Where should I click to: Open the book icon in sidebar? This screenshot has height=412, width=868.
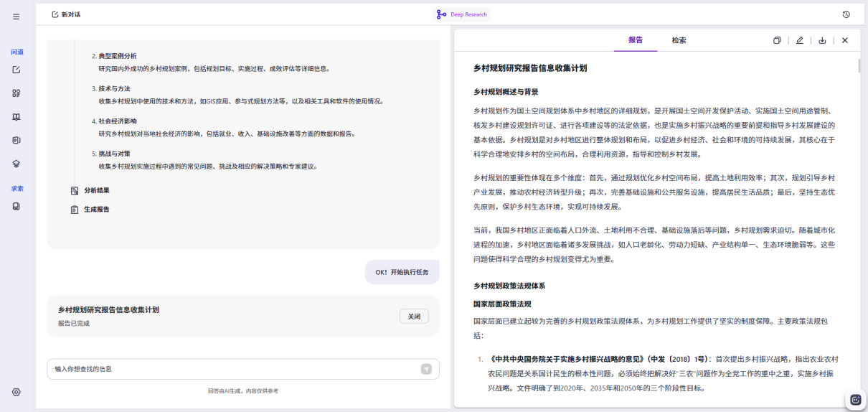click(x=16, y=117)
